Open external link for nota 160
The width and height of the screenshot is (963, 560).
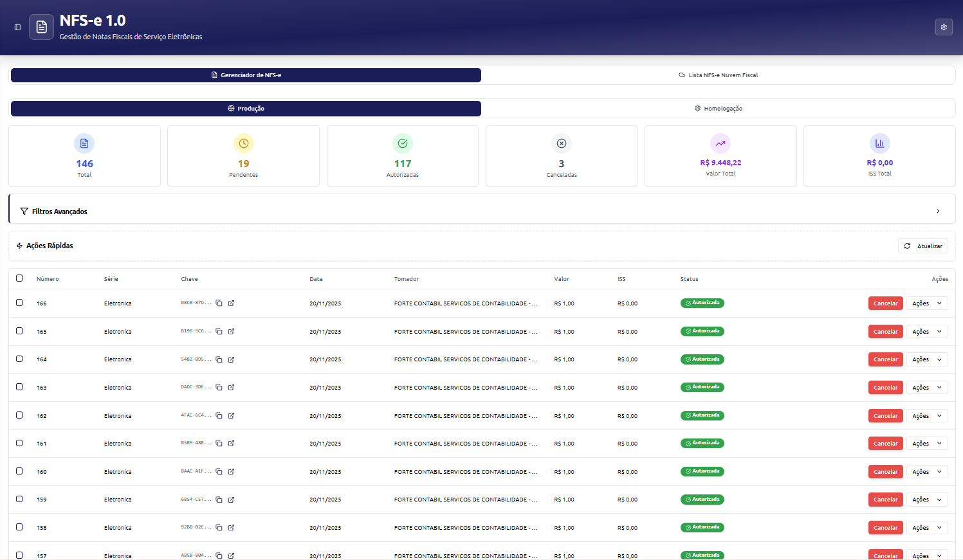231,472
